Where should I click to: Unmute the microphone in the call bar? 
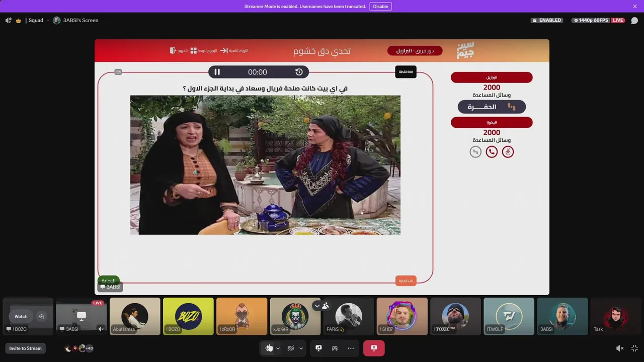click(269, 348)
